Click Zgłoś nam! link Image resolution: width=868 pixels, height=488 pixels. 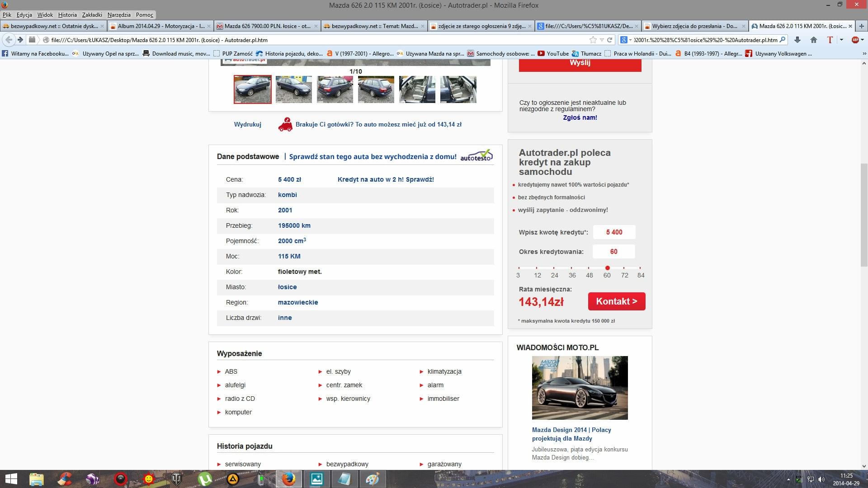click(580, 117)
